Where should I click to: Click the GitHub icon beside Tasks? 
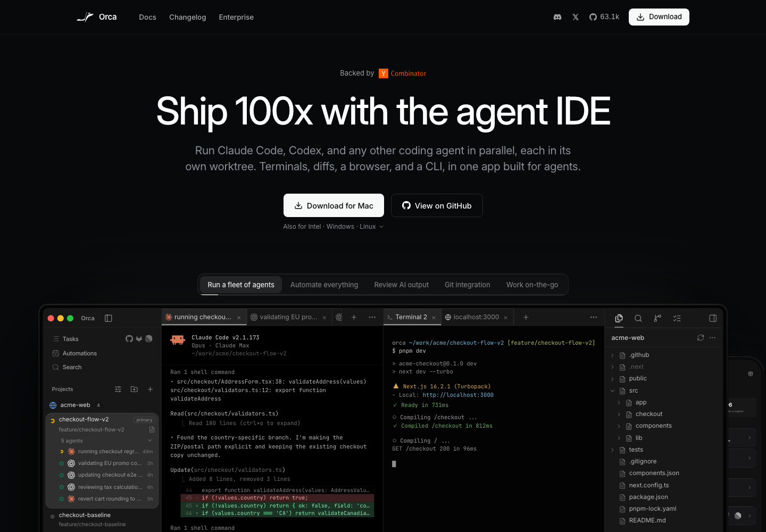pyautogui.click(x=129, y=339)
